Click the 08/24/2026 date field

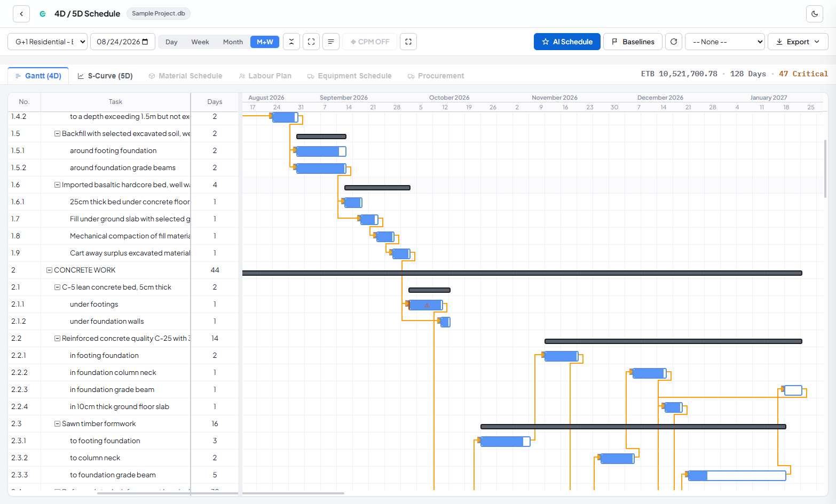tap(123, 42)
